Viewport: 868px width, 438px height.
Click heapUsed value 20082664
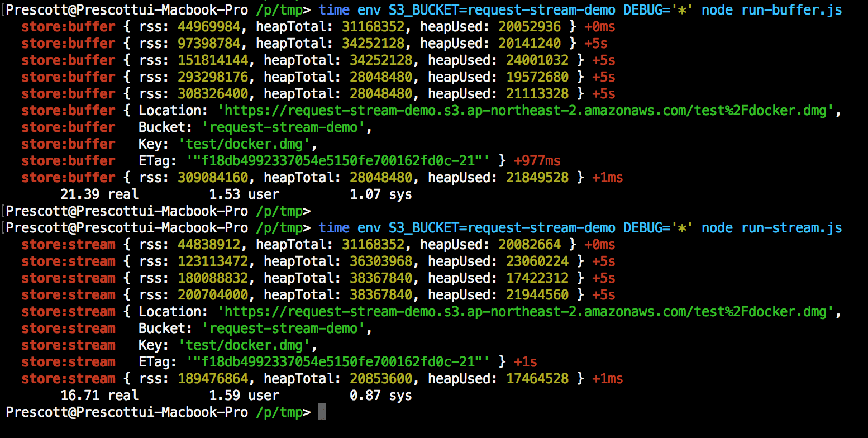[x=530, y=245]
